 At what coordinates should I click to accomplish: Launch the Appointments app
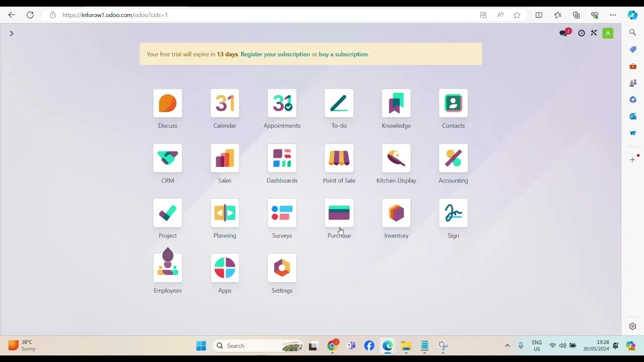pos(282,104)
